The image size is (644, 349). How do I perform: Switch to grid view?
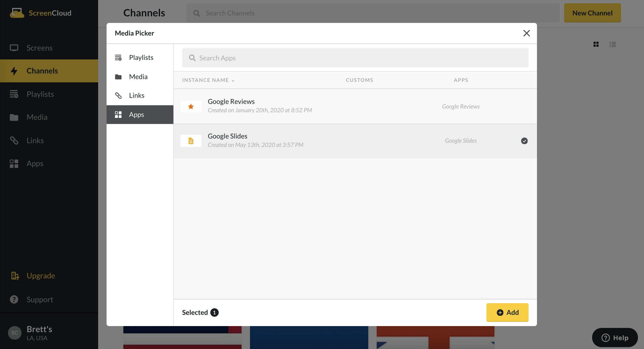[596, 44]
